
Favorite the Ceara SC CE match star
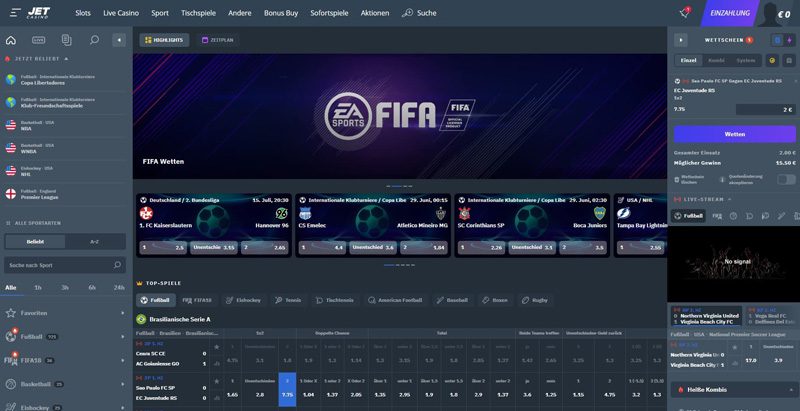coord(217,347)
